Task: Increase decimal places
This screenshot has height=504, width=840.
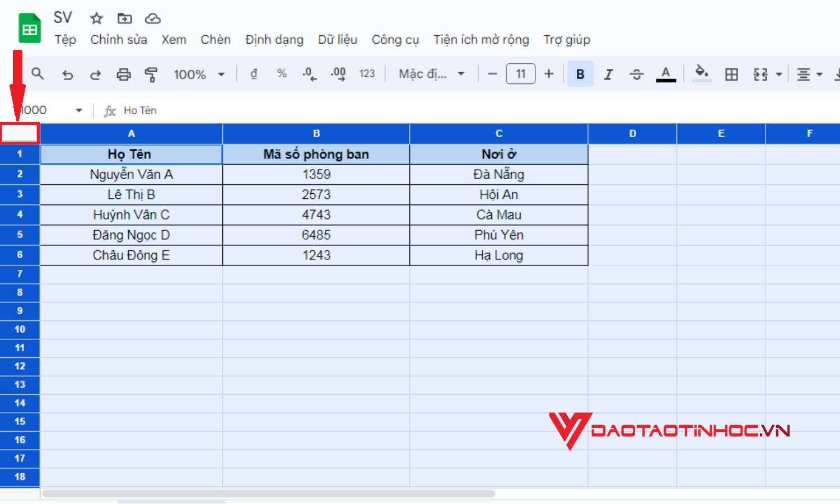Action: 338,73
